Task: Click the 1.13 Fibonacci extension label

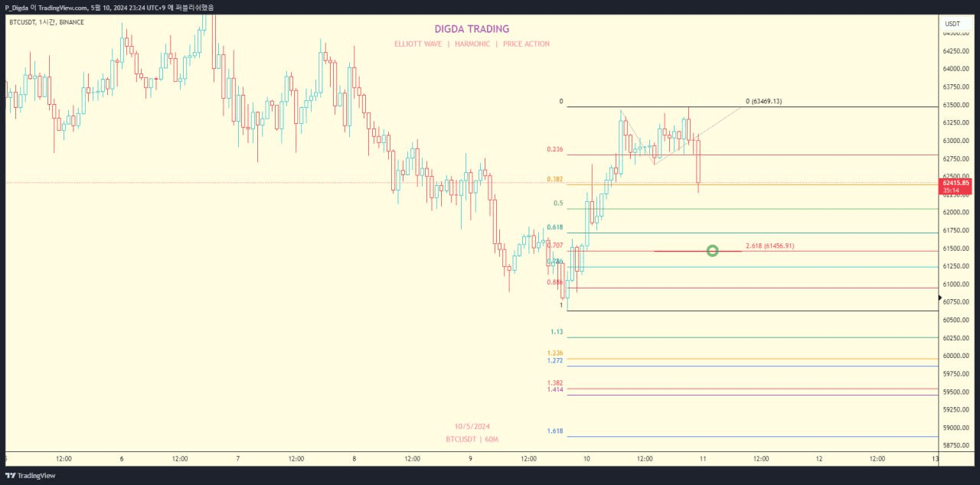Action: [x=557, y=332]
